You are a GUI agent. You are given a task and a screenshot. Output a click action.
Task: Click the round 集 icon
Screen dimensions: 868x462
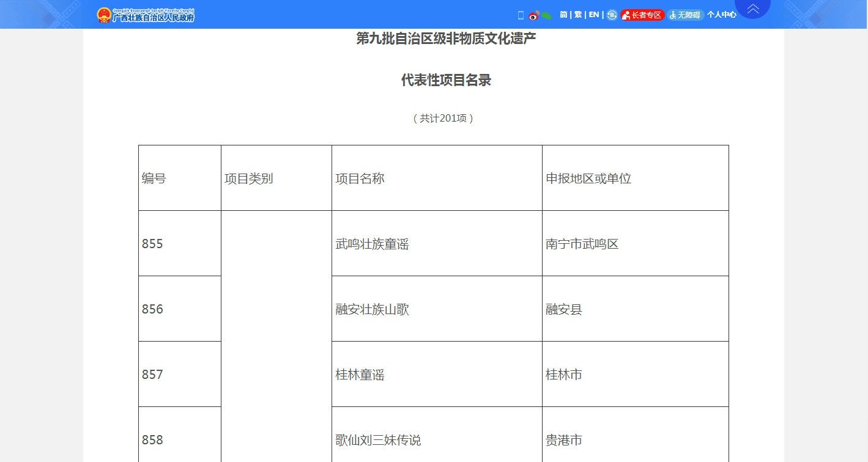coord(612,15)
